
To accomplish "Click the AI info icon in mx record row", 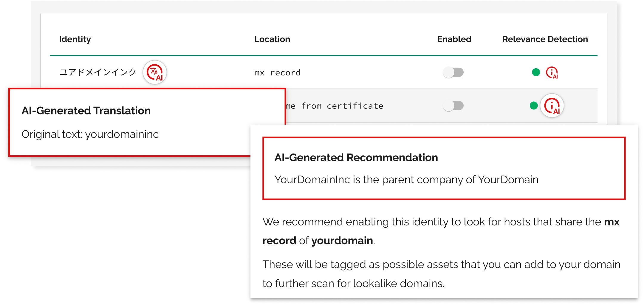I will 552,72.
